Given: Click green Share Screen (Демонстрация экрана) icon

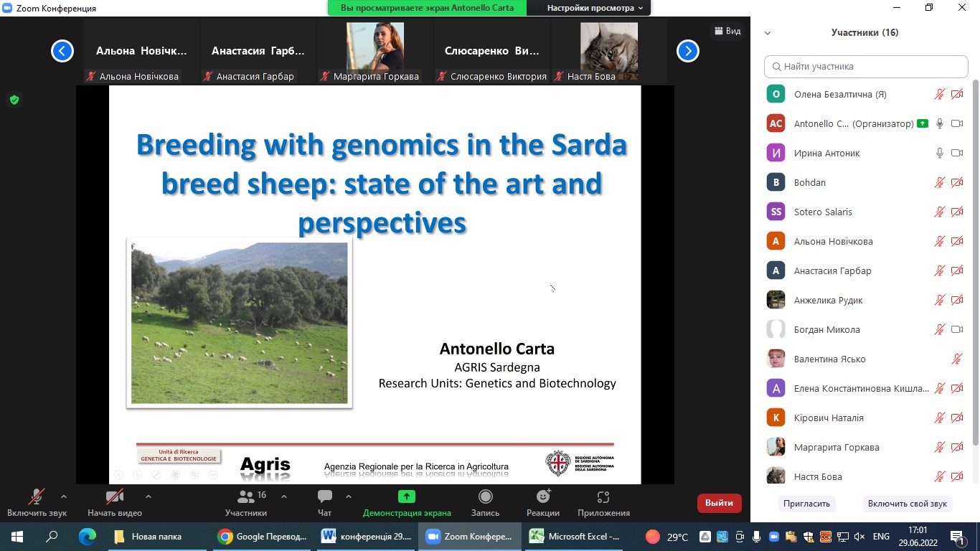Looking at the screenshot, I should (407, 496).
